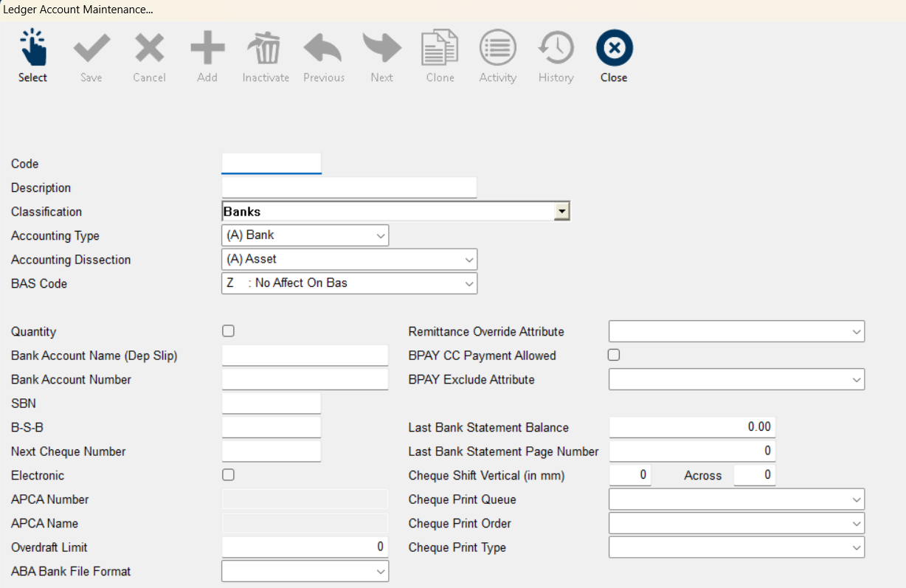Go to Previous record arrow icon
The width and height of the screenshot is (906, 588).
(323, 49)
